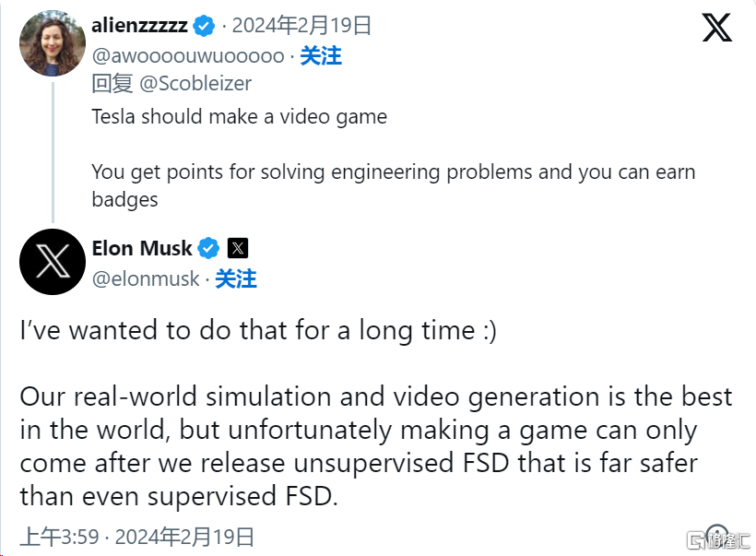
Task: Open the alienzzzzz display name link
Action: point(139,25)
